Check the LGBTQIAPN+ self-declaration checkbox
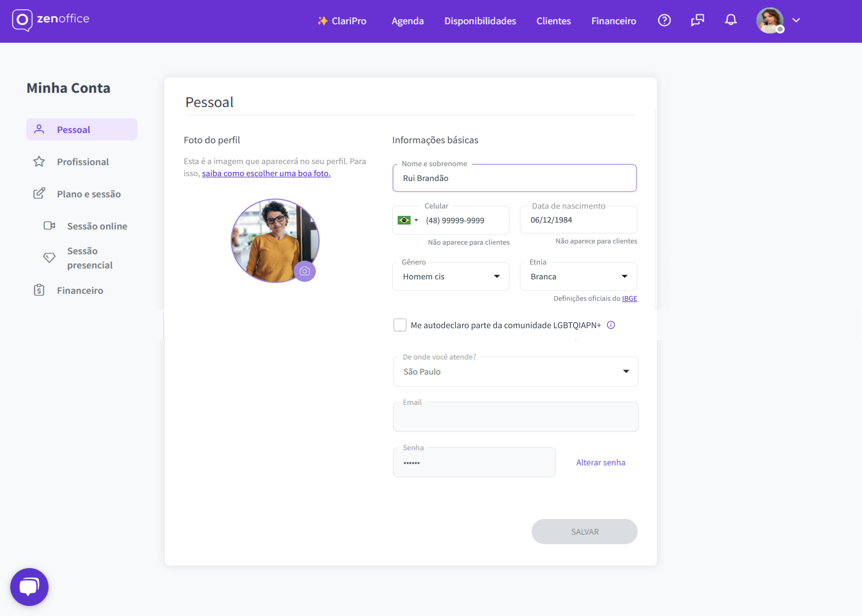The image size is (862, 616). [400, 325]
